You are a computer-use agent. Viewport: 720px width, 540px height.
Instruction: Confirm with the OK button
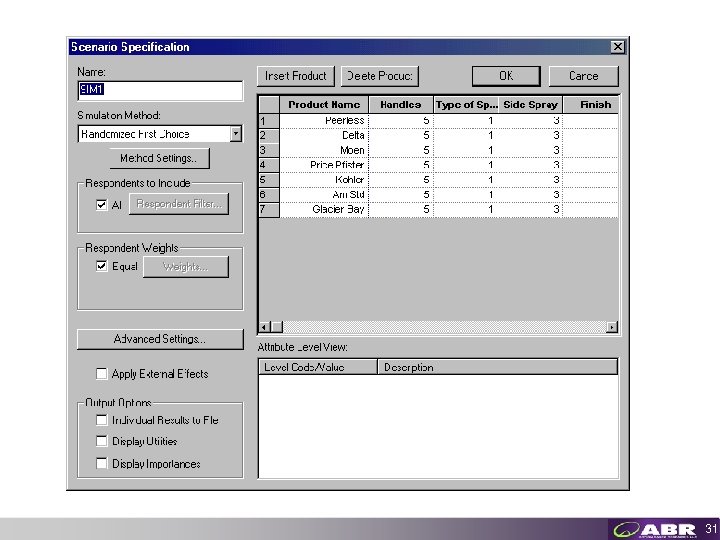point(506,76)
